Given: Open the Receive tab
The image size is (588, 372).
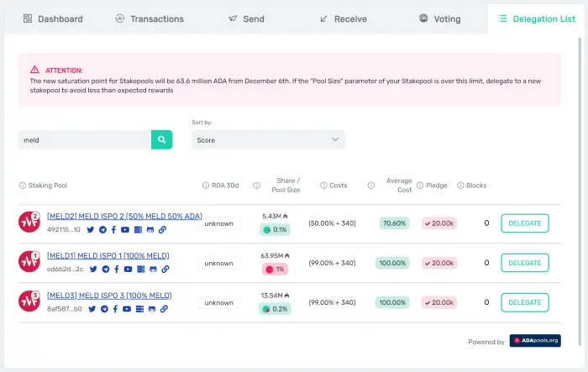Looking at the screenshot, I should [343, 18].
